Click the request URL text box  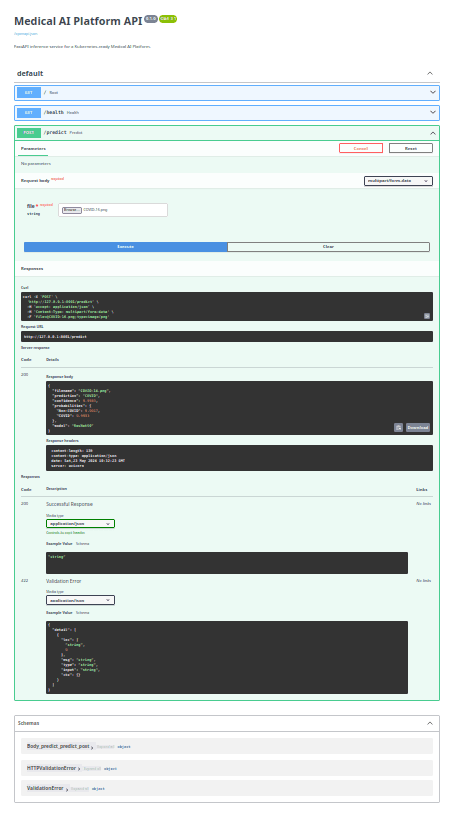coord(227,337)
